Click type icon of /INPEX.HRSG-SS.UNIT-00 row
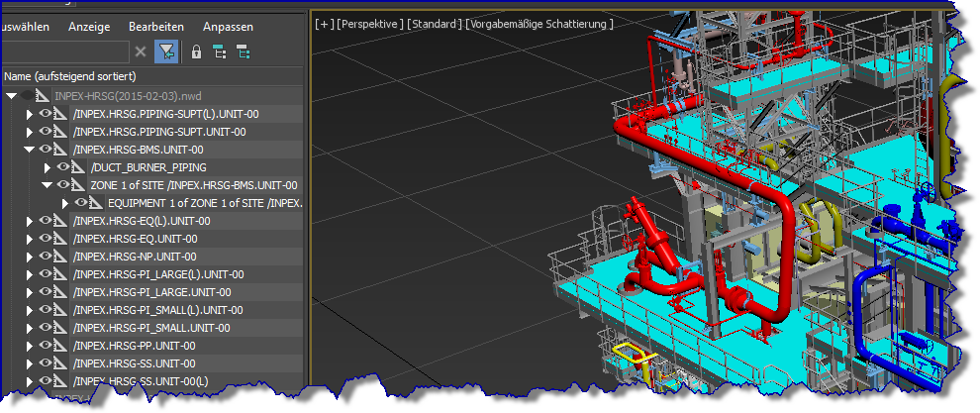The width and height of the screenshot is (980, 413). (x=59, y=363)
